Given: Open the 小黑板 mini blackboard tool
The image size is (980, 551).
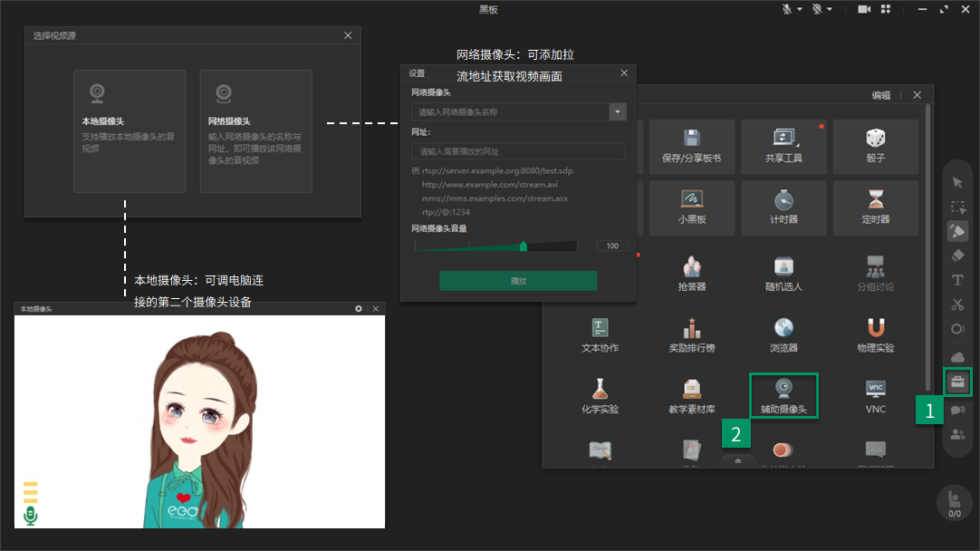Looking at the screenshot, I should coord(691,208).
